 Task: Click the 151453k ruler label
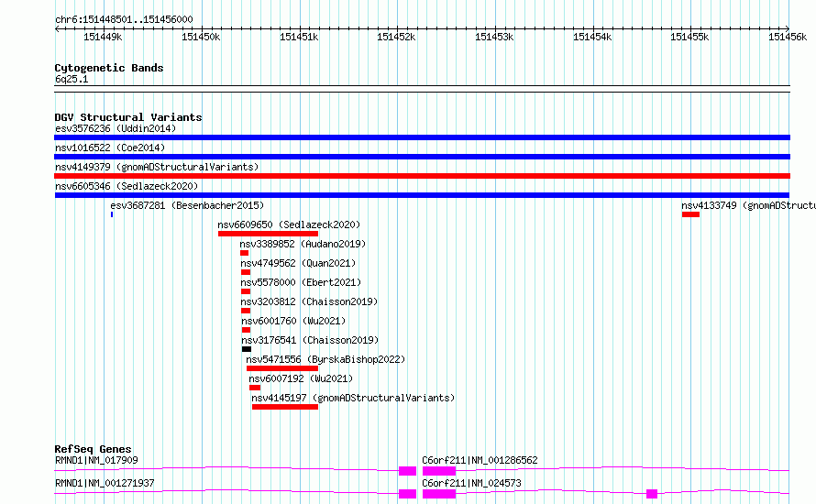click(x=494, y=37)
